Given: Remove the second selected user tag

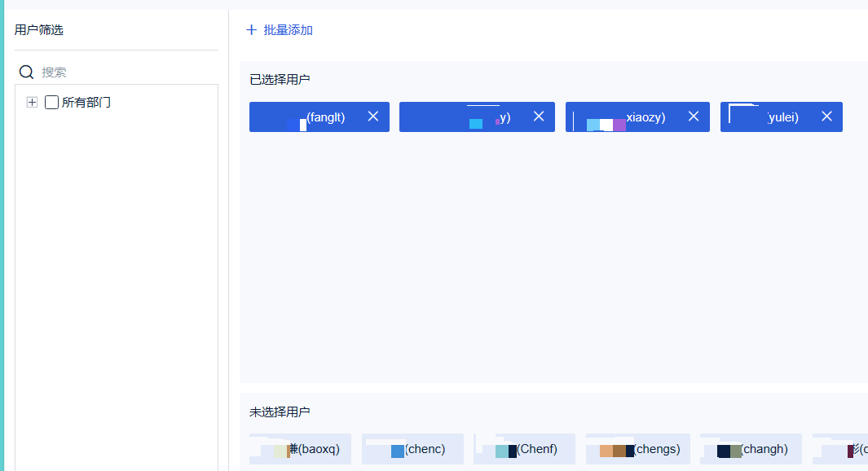Looking at the screenshot, I should (x=539, y=117).
